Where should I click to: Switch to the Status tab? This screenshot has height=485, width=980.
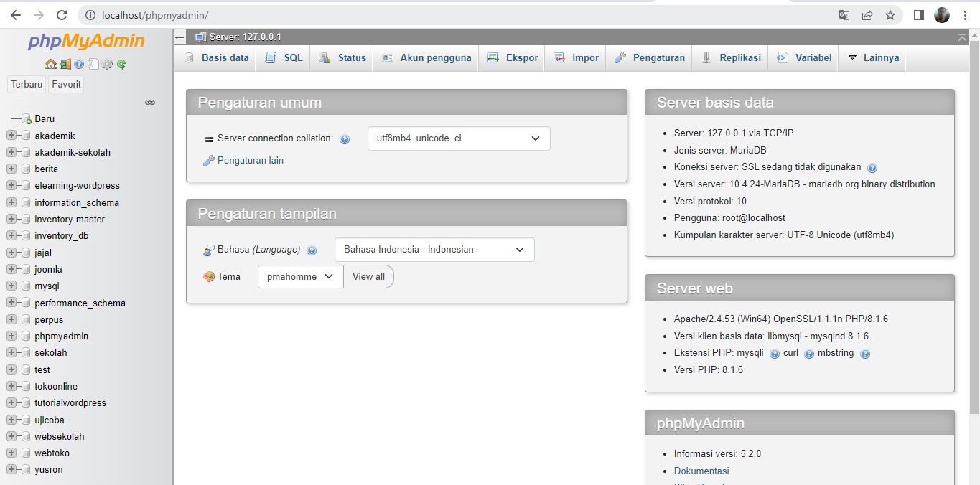[x=342, y=58]
